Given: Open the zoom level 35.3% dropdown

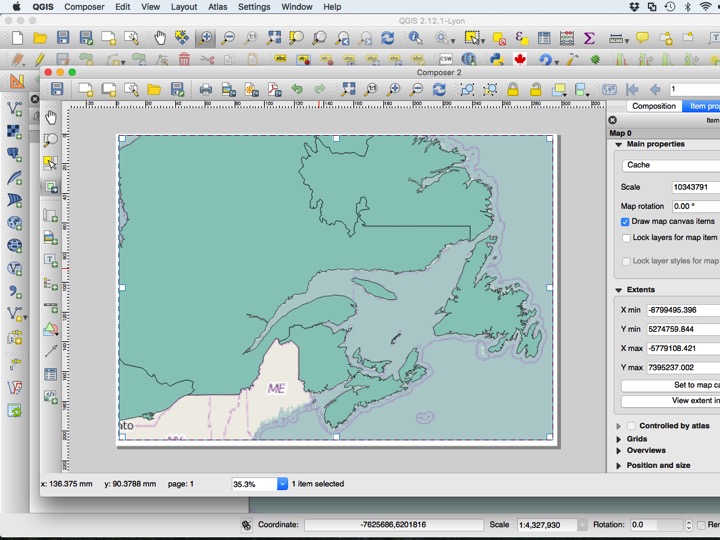Looking at the screenshot, I should 282,484.
